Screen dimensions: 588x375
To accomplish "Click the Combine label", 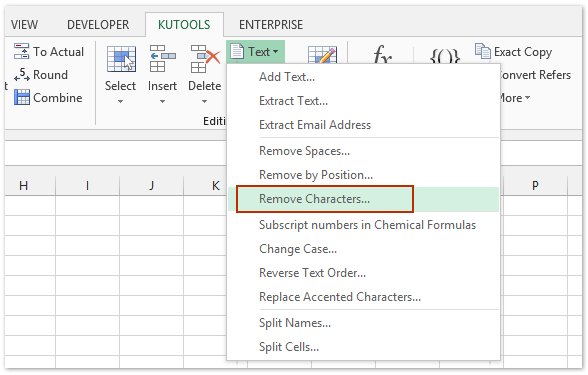I will pyautogui.click(x=58, y=98).
